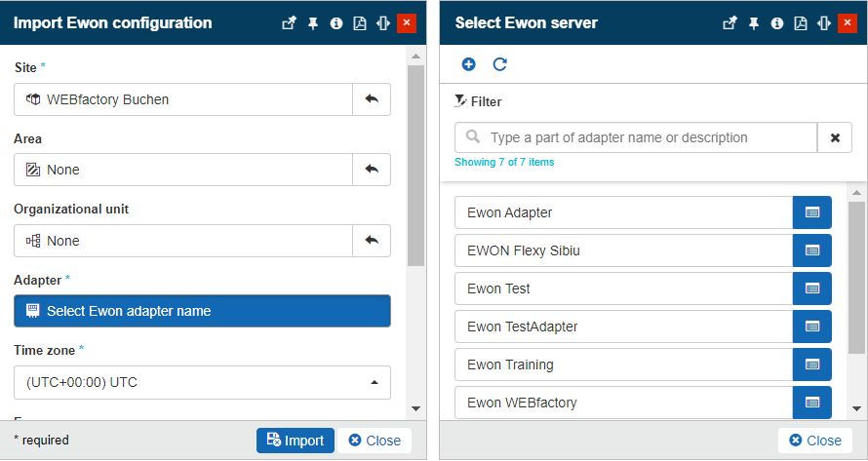Close the Select Ewon server dialog via Close button
This screenshot has width=868, height=461.
point(815,441)
